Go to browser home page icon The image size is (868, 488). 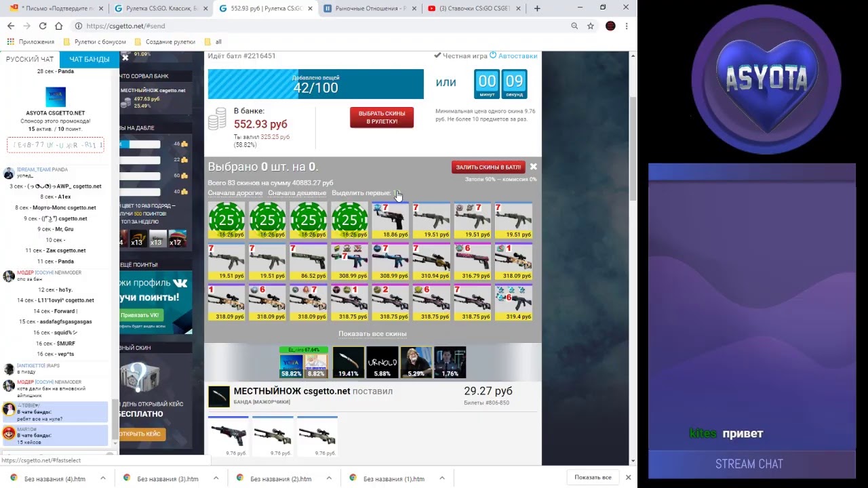click(x=59, y=26)
